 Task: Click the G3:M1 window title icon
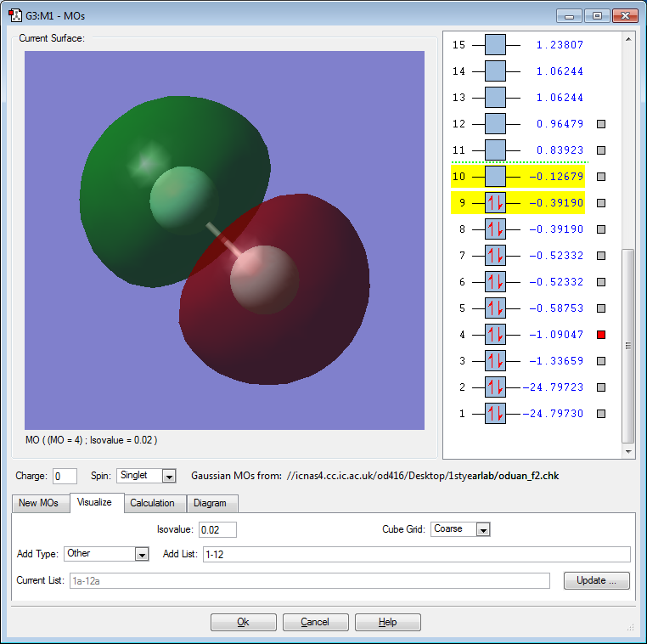(15, 15)
